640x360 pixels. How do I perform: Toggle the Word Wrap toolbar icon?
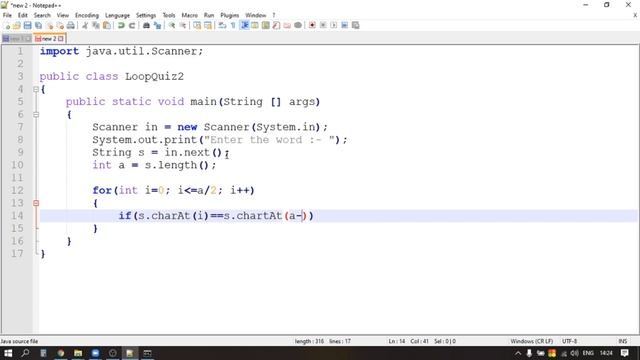click(x=222, y=25)
